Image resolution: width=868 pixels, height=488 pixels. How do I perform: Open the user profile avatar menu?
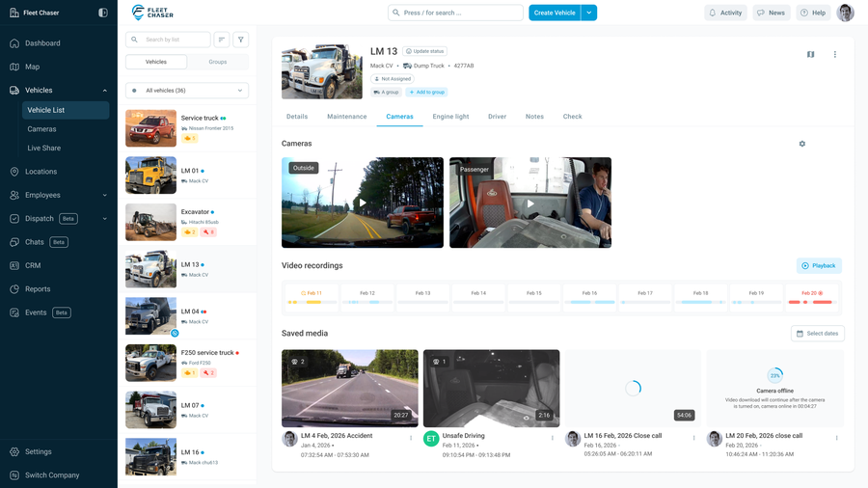pos(845,13)
